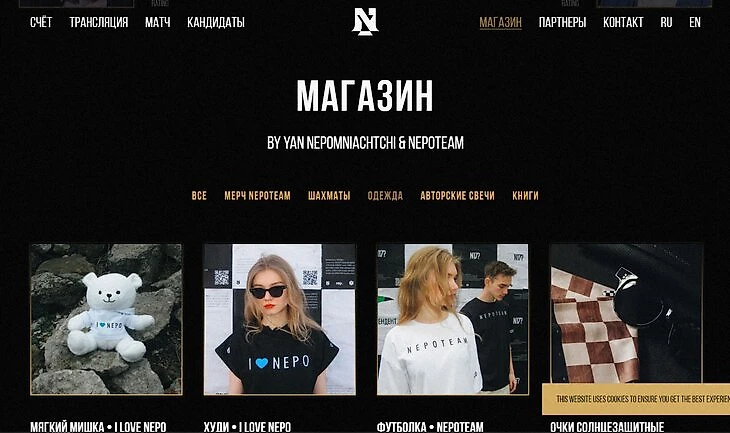Select the КНИГИ category filter
This screenshot has height=433, width=730.
pyautogui.click(x=525, y=196)
